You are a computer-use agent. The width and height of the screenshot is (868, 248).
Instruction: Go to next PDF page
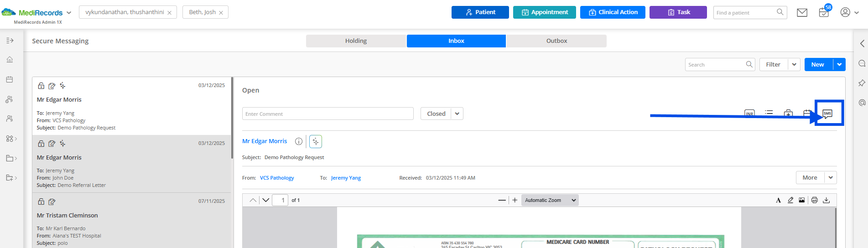[x=266, y=200]
